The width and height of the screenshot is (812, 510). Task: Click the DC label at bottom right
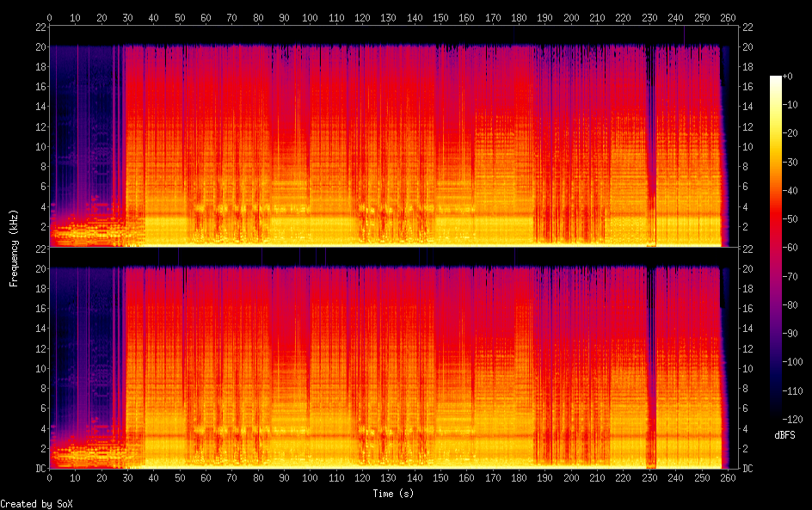(x=747, y=469)
